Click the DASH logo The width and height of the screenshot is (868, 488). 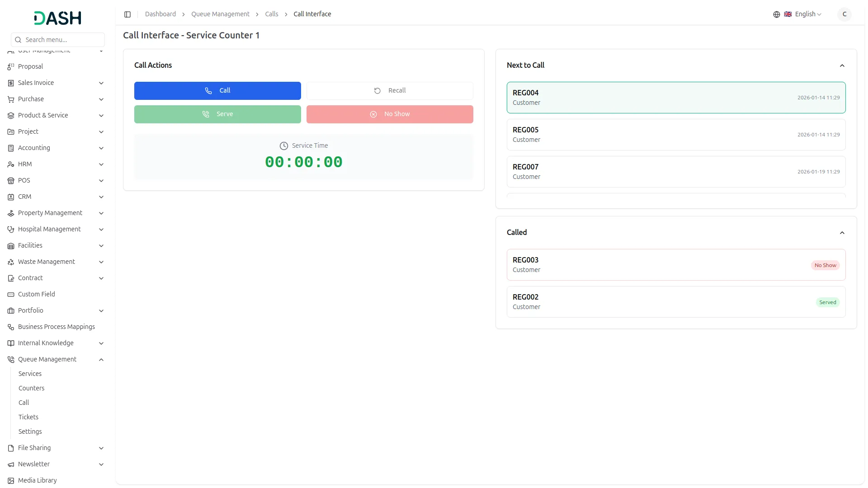pyautogui.click(x=57, y=18)
